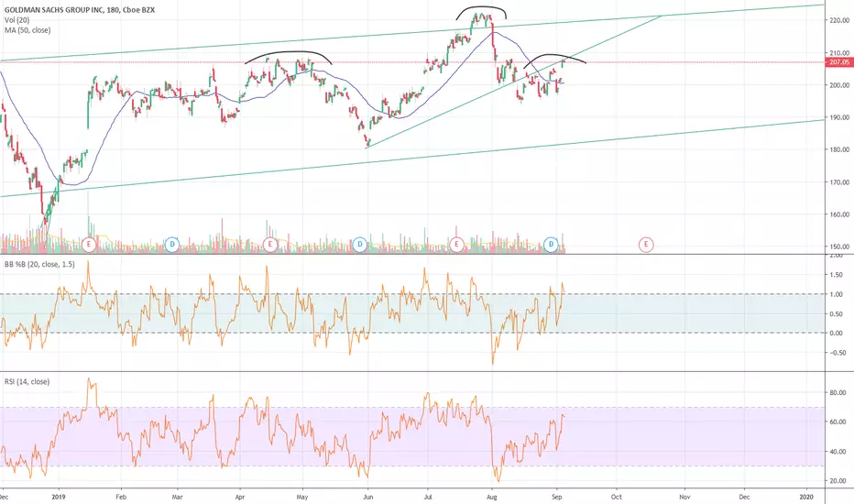Click the 160.00 price axis value

pos(839,214)
